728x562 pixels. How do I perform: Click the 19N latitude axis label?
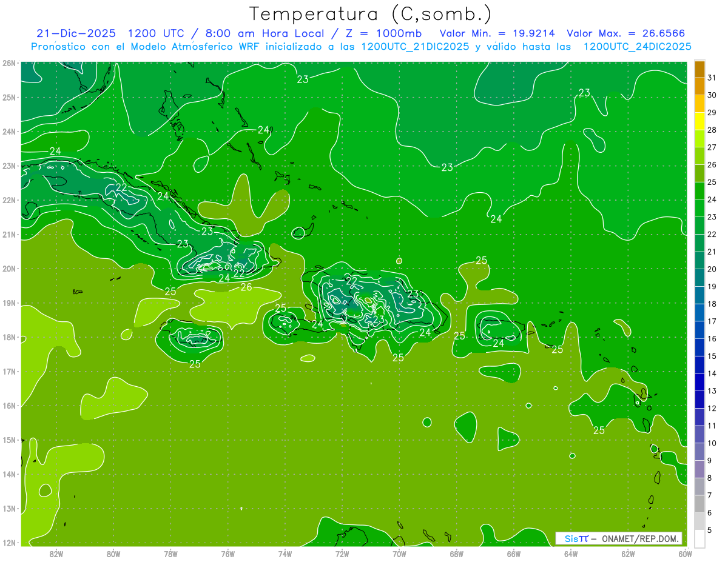click(x=9, y=303)
